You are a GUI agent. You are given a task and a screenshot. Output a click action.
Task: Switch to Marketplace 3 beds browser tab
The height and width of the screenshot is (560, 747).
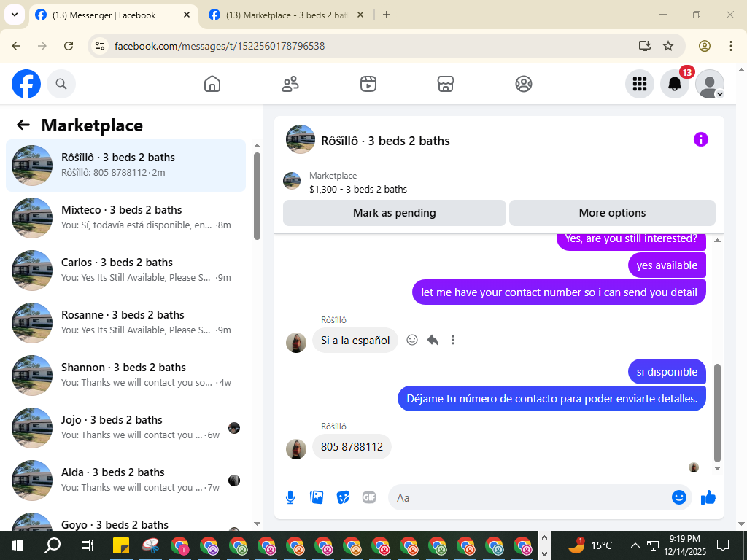pyautogui.click(x=286, y=15)
